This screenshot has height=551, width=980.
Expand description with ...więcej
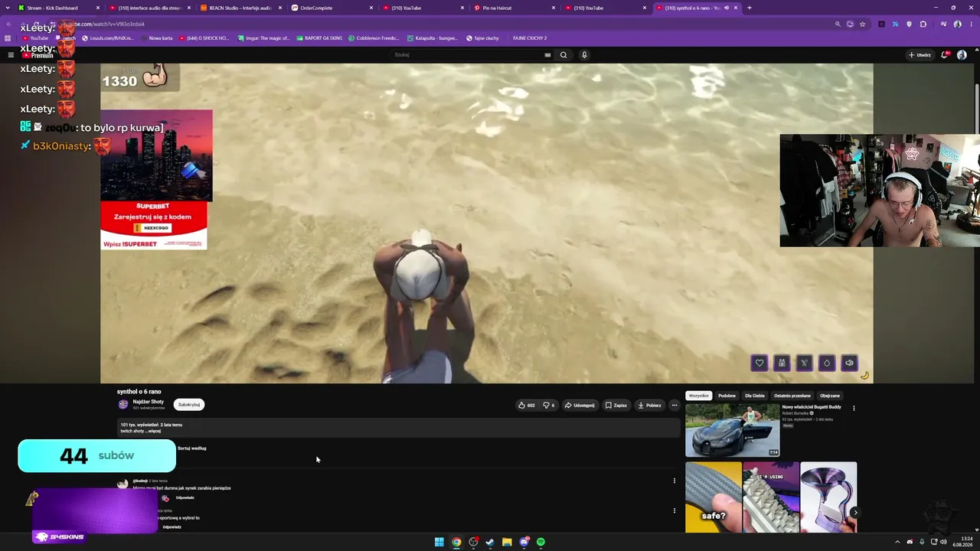coord(153,431)
